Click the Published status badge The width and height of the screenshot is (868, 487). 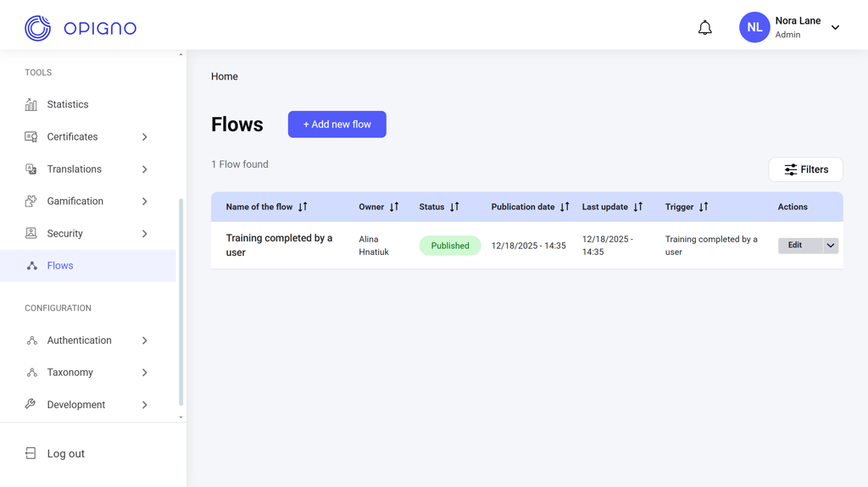pos(450,246)
